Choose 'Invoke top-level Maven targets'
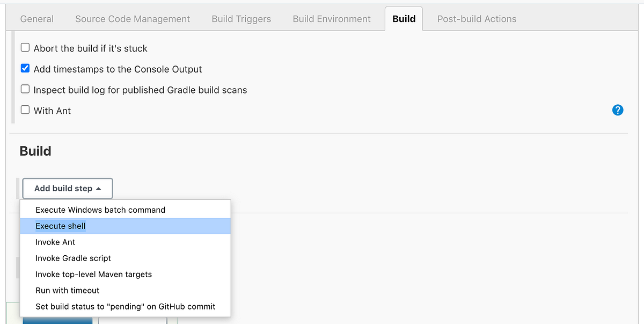644x324 pixels. tap(93, 274)
